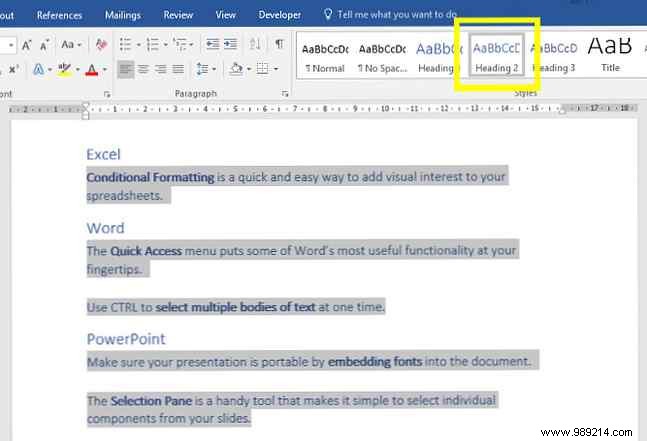The height and width of the screenshot is (441, 647).
Task: Apply the Heading 2 style
Action: tap(496, 56)
